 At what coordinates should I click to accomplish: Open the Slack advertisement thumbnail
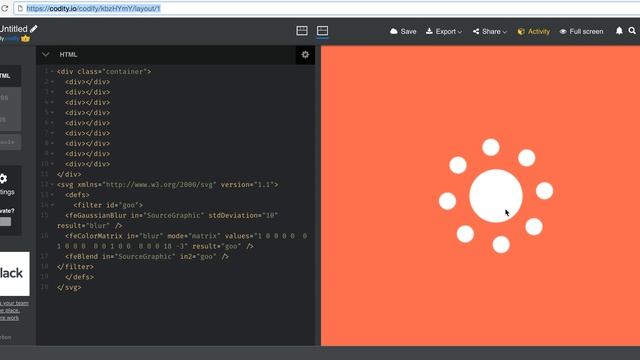(15, 273)
